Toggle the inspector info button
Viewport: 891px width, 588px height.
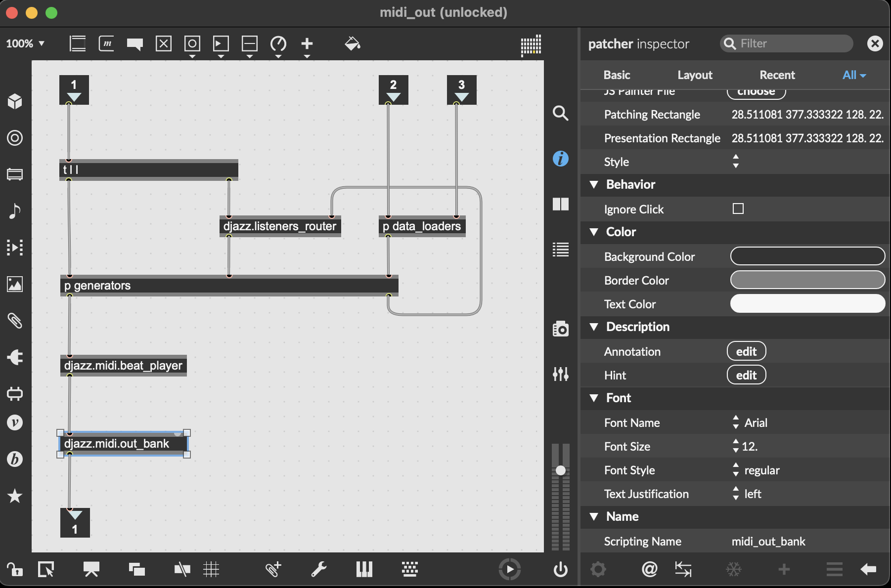click(x=560, y=159)
